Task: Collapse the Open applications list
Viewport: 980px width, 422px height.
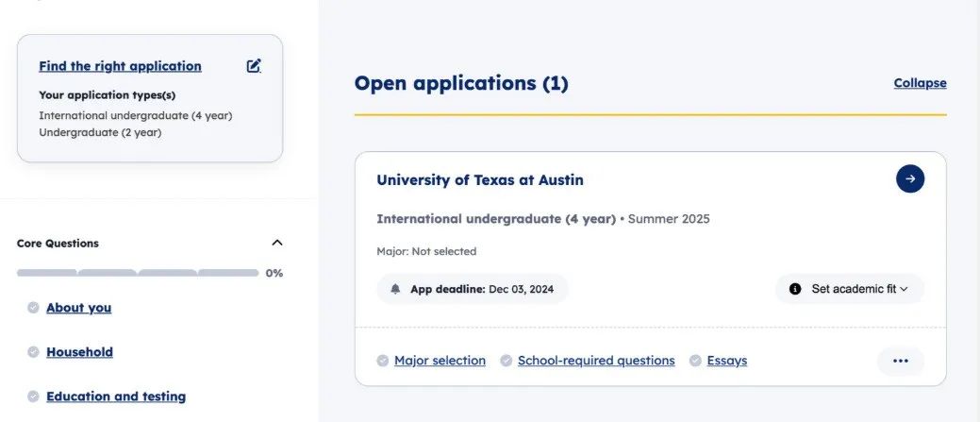Action: (x=920, y=83)
